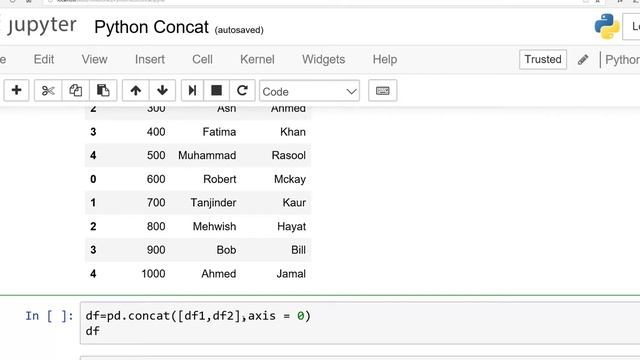Image resolution: width=640 pixels, height=360 pixels.
Task: Click the Tanjinder table cell
Action: (213, 203)
